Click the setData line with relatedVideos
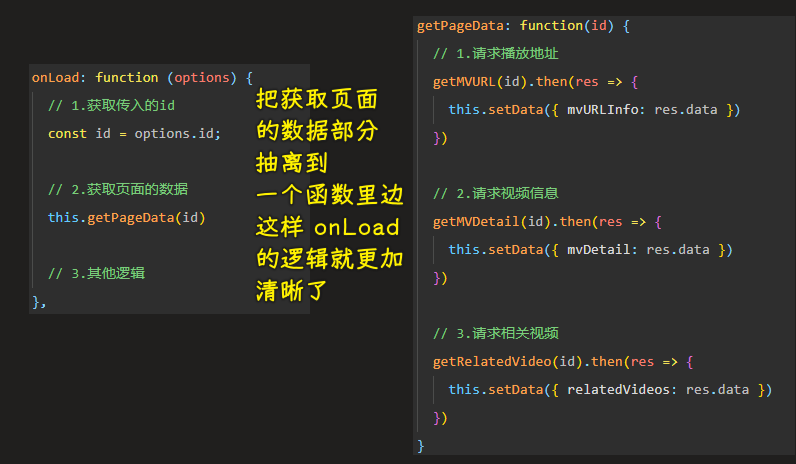 tap(610, 390)
